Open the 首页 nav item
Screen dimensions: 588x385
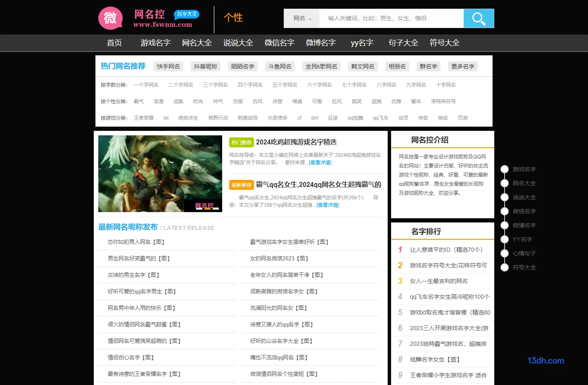114,43
